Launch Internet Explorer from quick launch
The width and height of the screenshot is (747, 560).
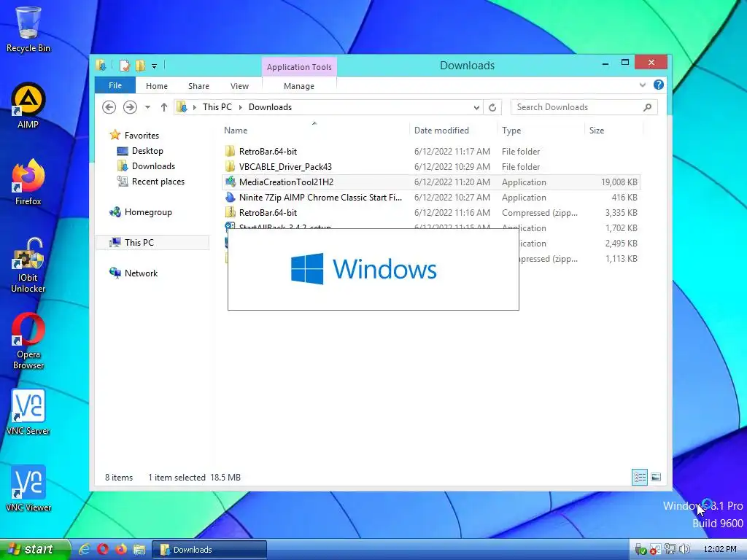85,550
